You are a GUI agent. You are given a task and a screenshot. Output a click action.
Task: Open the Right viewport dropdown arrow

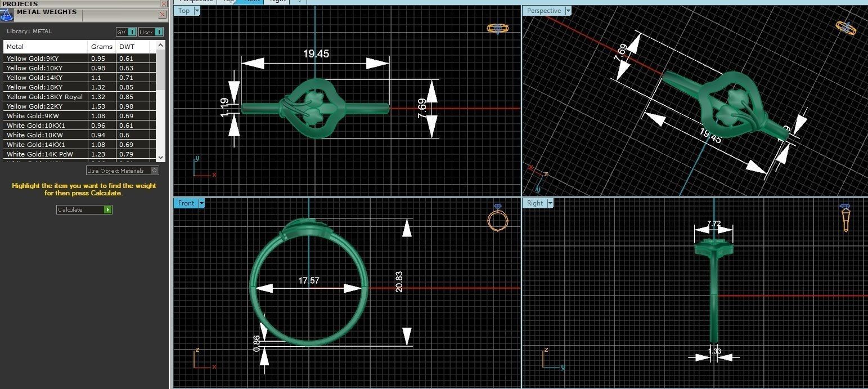[x=550, y=203]
